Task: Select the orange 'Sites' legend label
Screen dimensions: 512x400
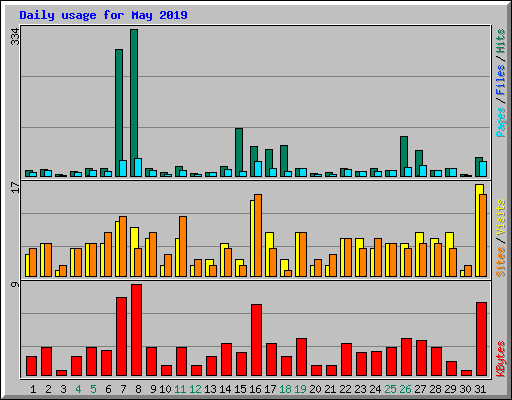Action: pos(500,262)
